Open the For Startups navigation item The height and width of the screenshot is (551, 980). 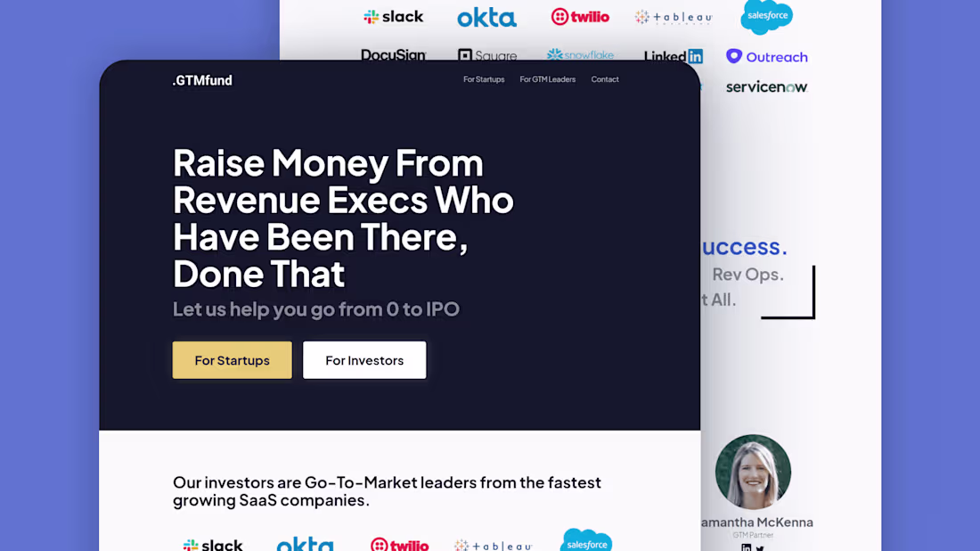[x=484, y=79]
